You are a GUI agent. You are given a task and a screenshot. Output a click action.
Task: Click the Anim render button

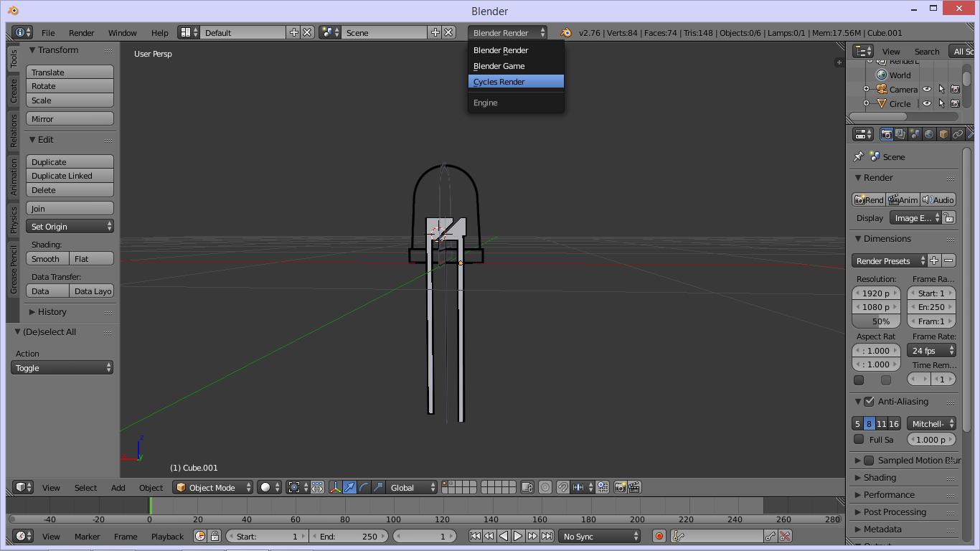(903, 199)
